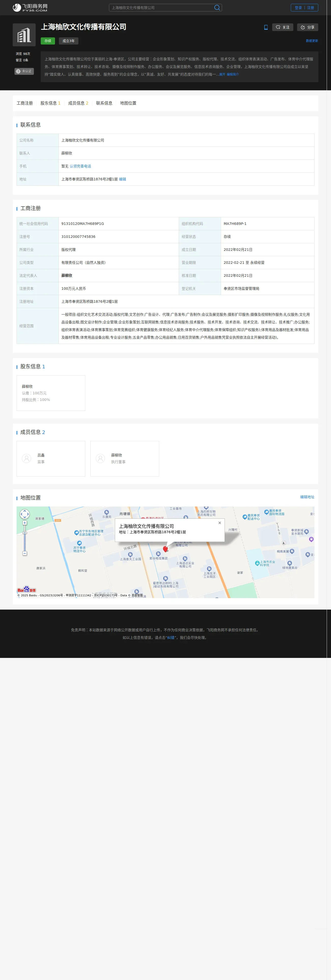This screenshot has width=331, height=980.
Task: Switch to the 地图位置 tab
Action: (x=128, y=103)
